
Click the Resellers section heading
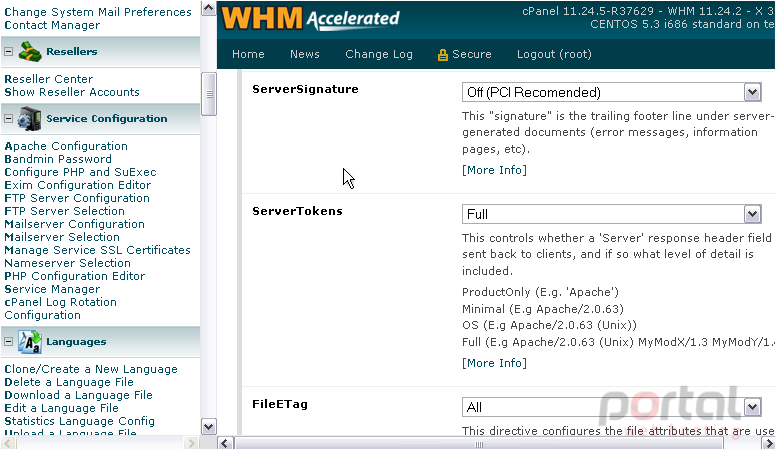72,51
